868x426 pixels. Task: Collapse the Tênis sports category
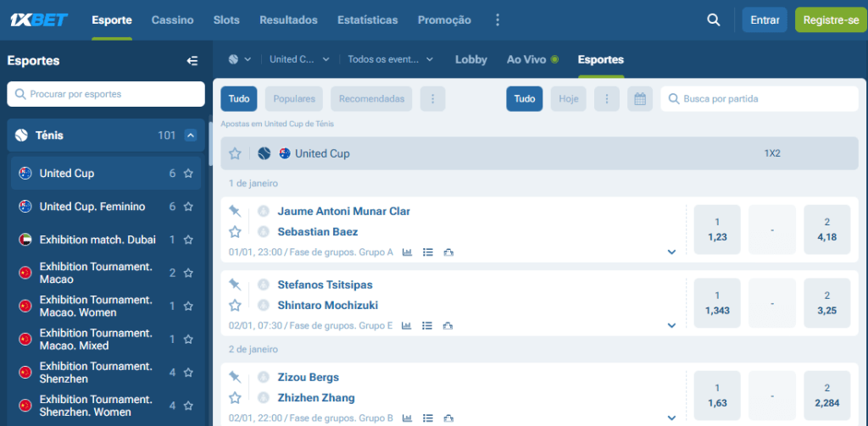point(191,136)
